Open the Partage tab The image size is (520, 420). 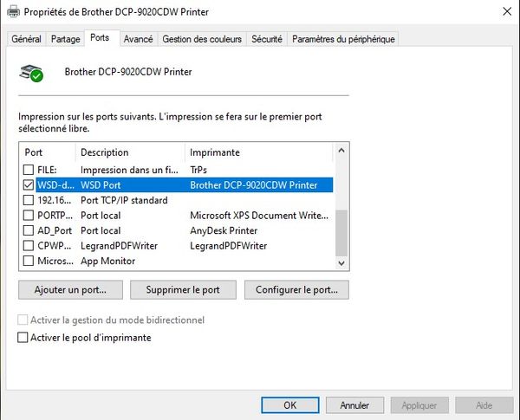(65, 39)
